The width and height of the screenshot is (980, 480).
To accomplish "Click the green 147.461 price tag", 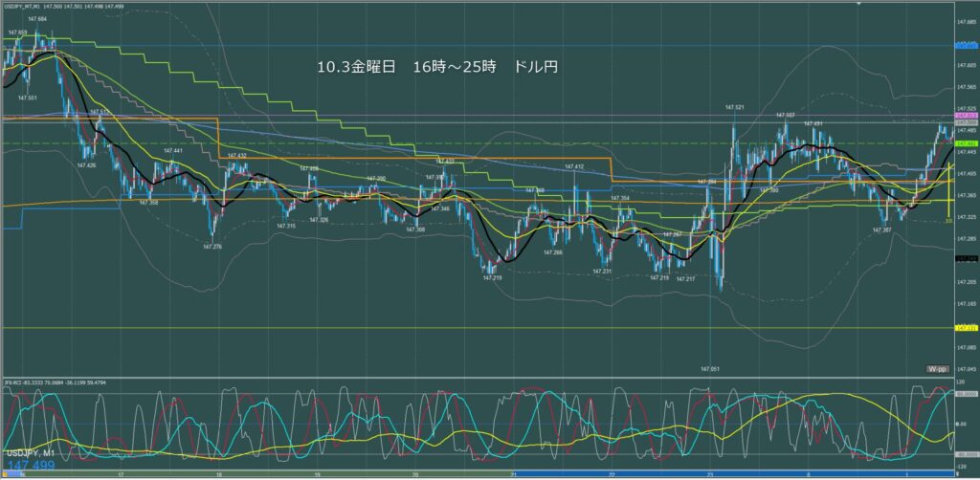I will [965, 143].
